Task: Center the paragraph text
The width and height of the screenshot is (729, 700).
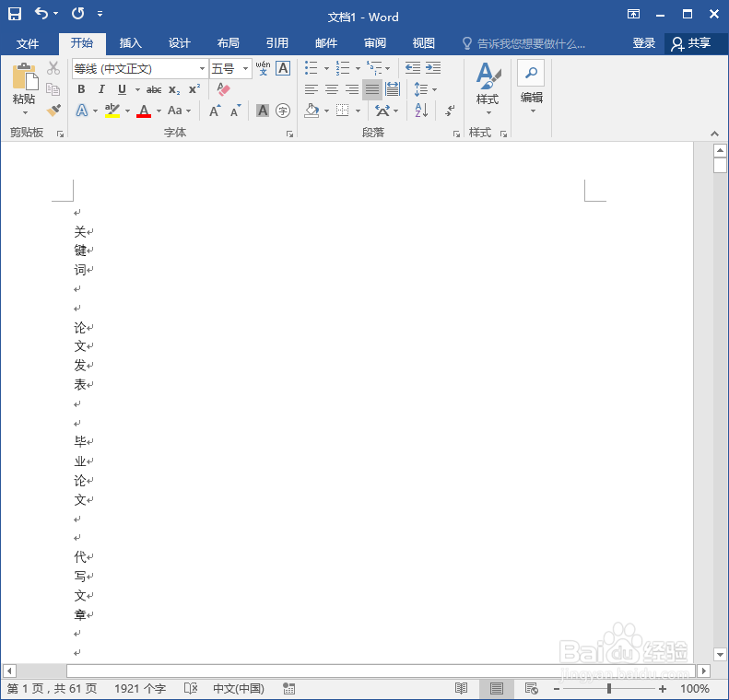Action: pos(332,89)
